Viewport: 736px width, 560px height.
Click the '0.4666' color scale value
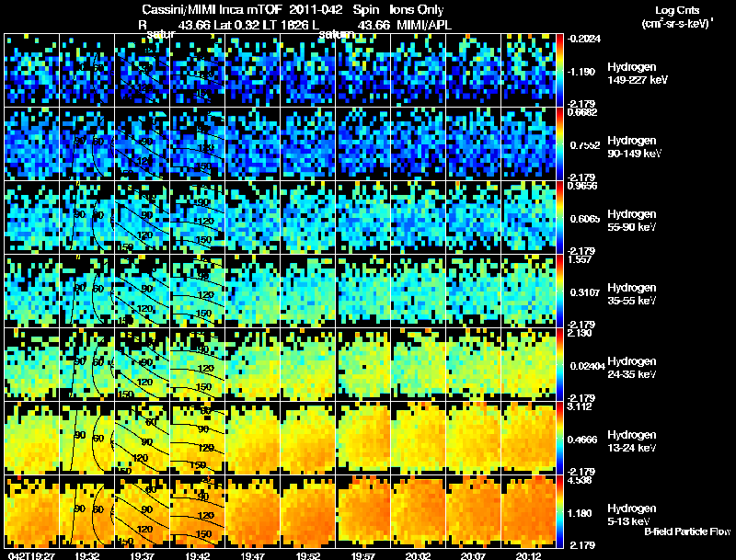pyautogui.click(x=582, y=440)
